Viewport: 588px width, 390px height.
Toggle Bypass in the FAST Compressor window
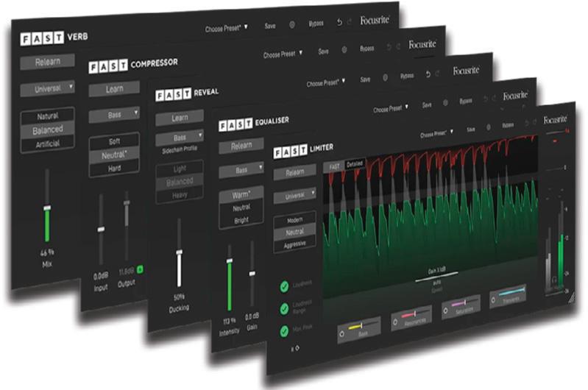366,49
